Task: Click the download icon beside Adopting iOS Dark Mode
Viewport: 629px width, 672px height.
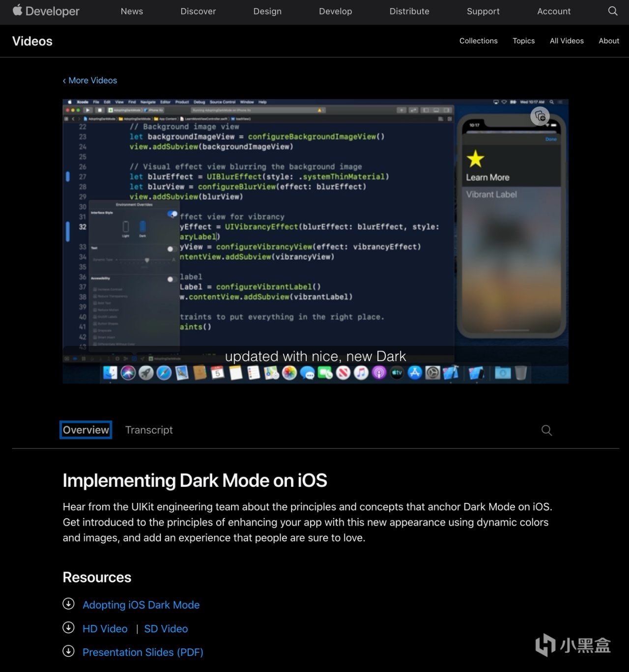Action: tap(68, 604)
